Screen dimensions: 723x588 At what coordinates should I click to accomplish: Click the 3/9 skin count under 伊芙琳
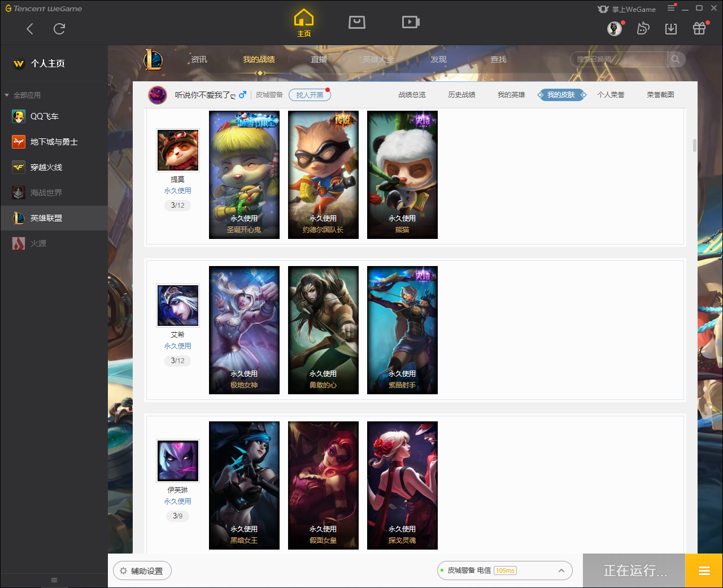tap(177, 516)
